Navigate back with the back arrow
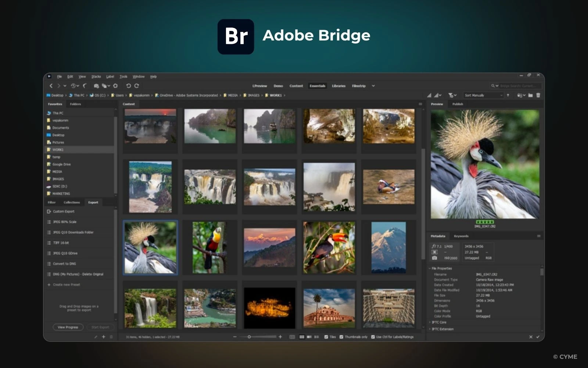The image size is (588, 368). tap(51, 86)
